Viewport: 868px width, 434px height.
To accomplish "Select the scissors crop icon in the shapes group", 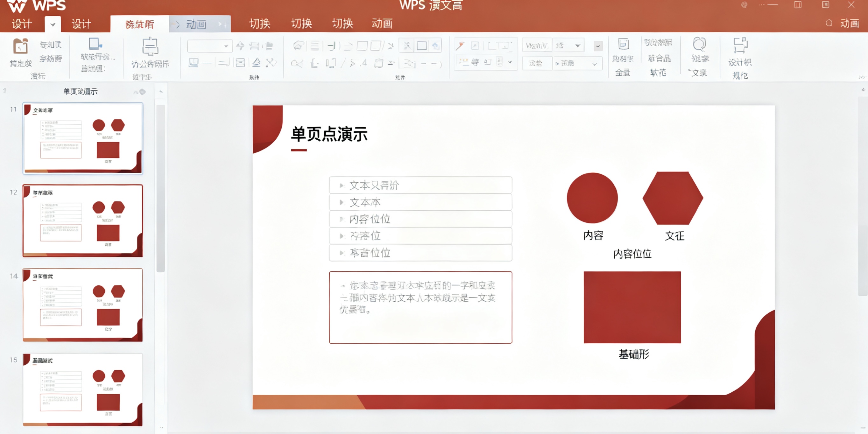I will pyautogui.click(x=407, y=45).
